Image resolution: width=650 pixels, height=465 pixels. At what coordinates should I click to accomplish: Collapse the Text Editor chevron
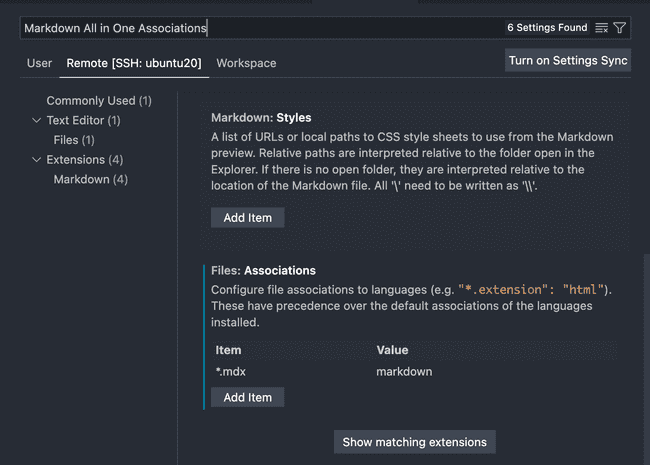[37, 121]
